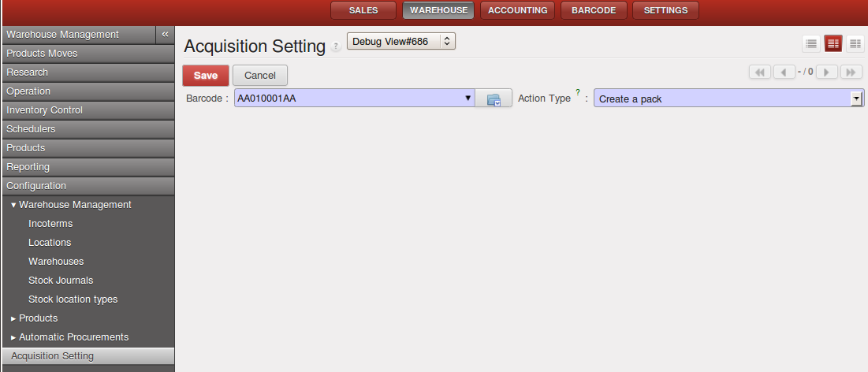Switch to list view icon
868x372 pixels.
[x=811, y=43]
